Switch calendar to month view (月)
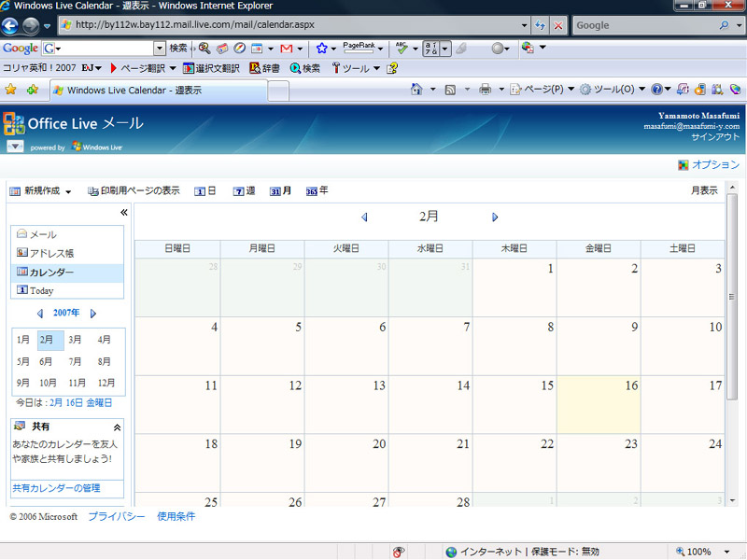This screenshot has height=560, width=747. tap(281, 191)
